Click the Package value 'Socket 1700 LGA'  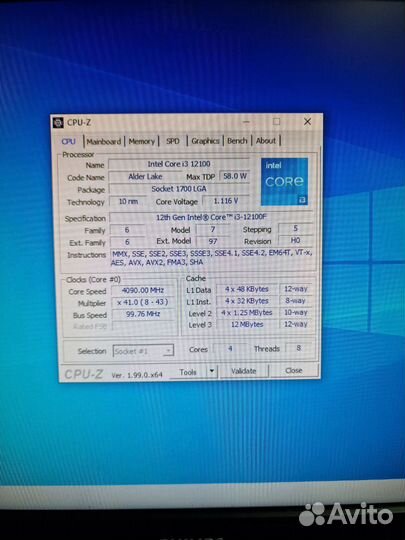click(x=179, y=189)
